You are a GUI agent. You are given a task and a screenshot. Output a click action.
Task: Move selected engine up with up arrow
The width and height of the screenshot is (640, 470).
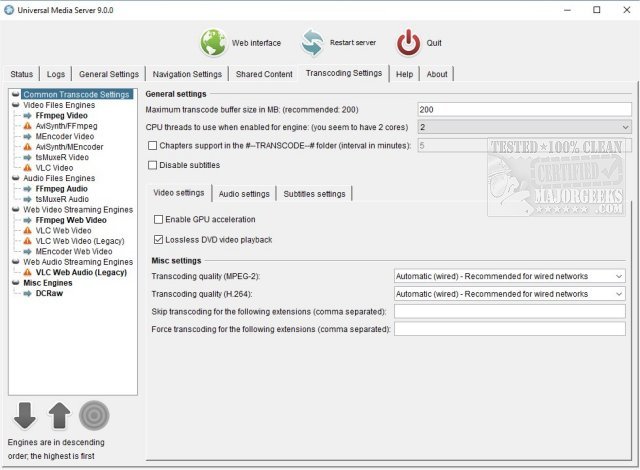tap(59, 415)
